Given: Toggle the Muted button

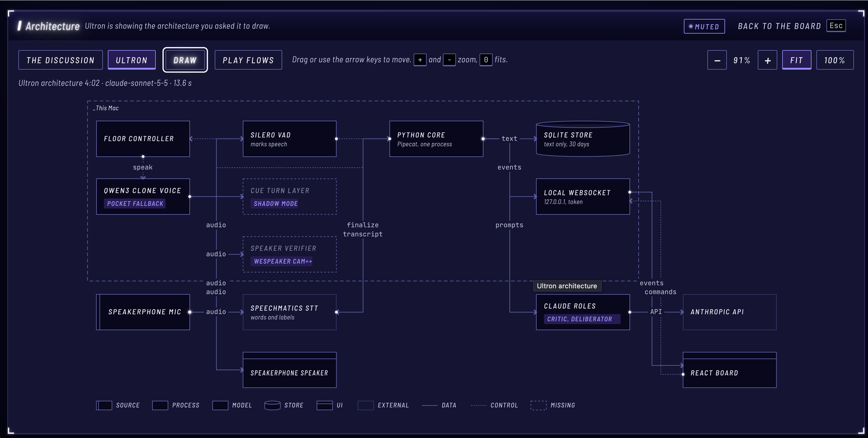Looking at the screenshot, I should [x=704, y=26].
